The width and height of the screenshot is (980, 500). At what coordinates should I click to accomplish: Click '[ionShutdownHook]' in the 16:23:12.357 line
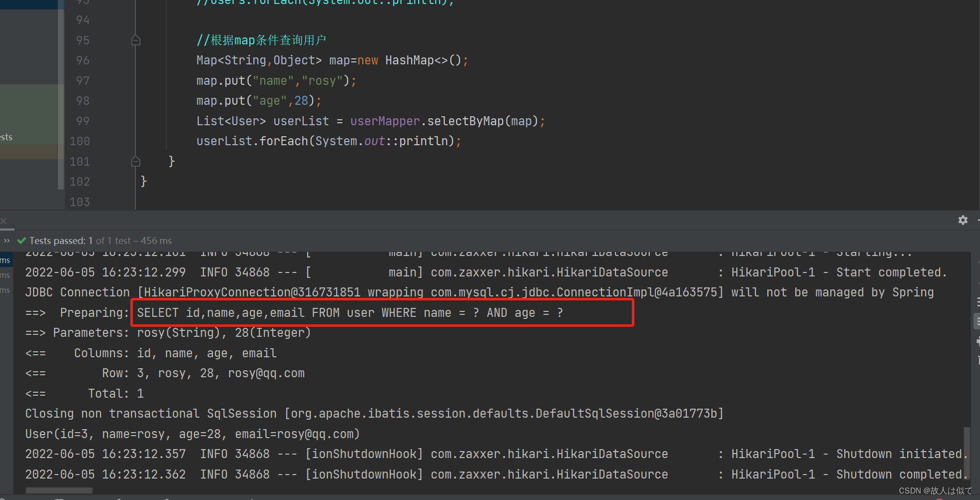tap(364, 454)
